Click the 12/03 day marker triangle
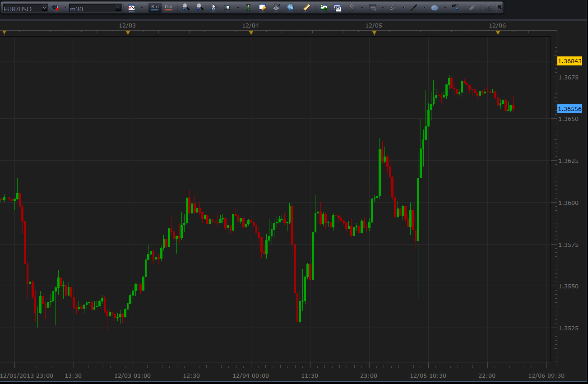 point(128,32)
